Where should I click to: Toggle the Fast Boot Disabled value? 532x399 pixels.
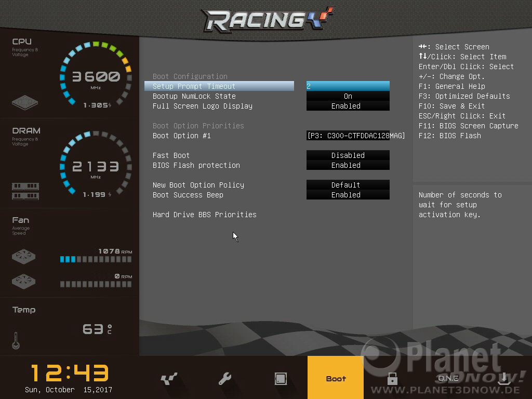click(x=348, y=155)
